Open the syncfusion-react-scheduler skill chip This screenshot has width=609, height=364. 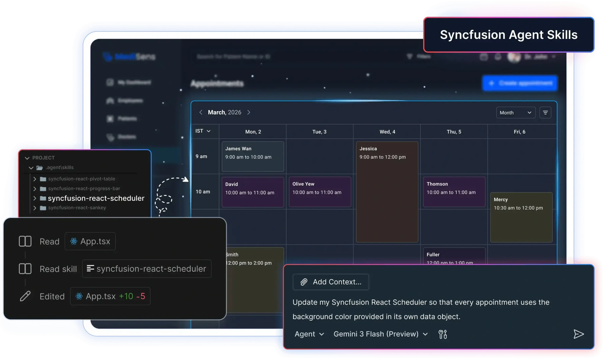tap(147, 268)
